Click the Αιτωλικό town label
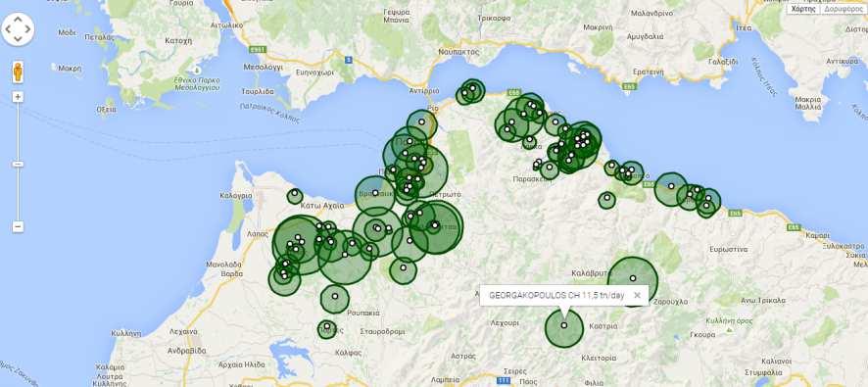The height and width of the screenshot is (387, 868). click(227, 24)
